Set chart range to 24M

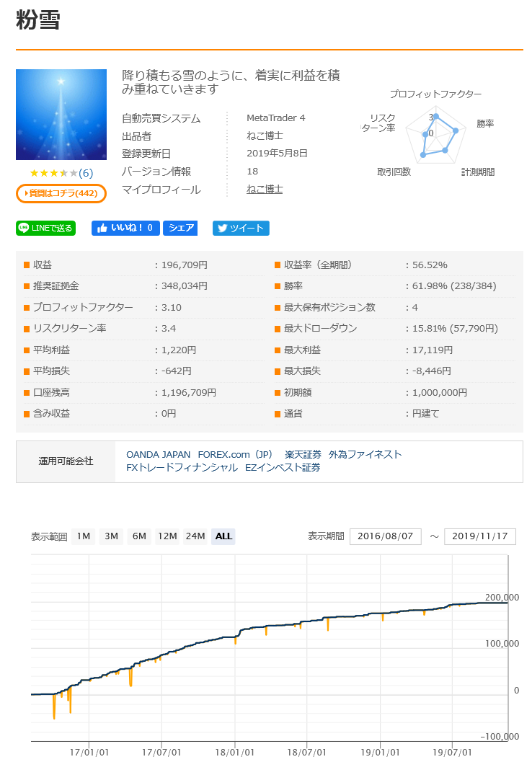click(x=195, y=536)
